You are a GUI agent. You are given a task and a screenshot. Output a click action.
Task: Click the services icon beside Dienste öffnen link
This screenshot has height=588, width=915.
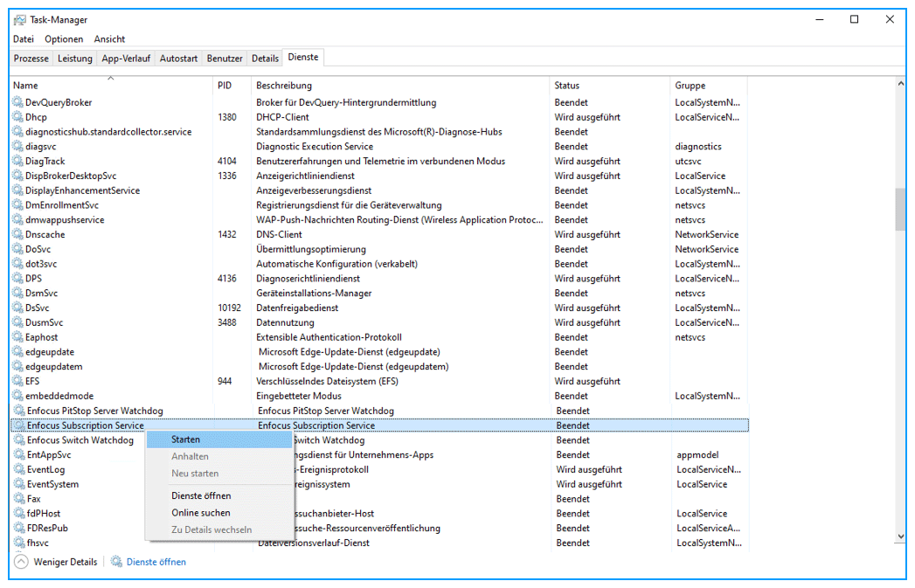[x=117, y=562]
